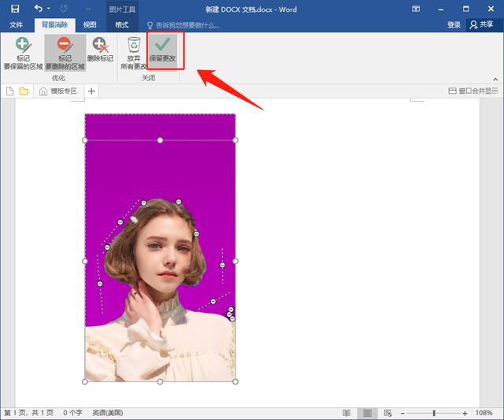The image size is (504, 420).
Task: Click the Share (共享) button
Action: pos(483,25)
